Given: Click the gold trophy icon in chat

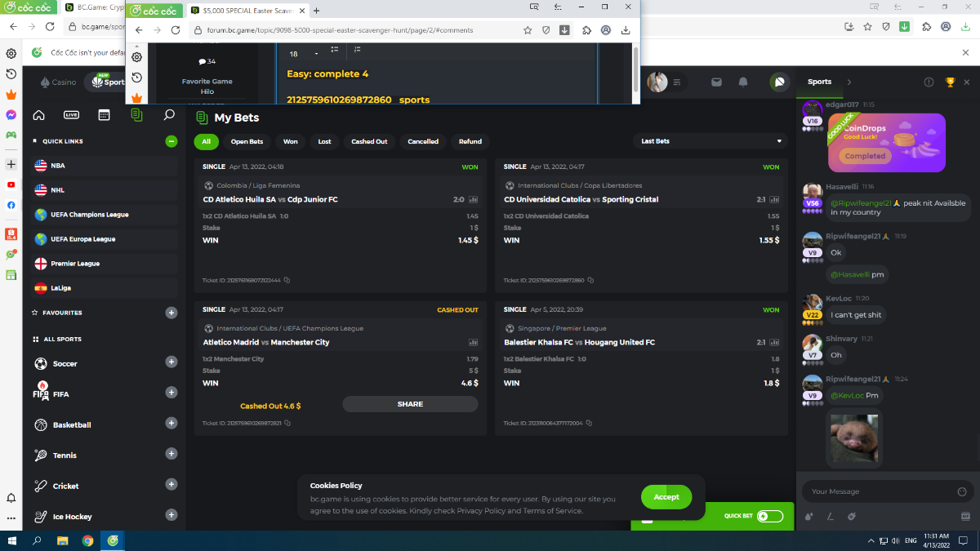Looking at the screenshot, I should click(950, 82).
